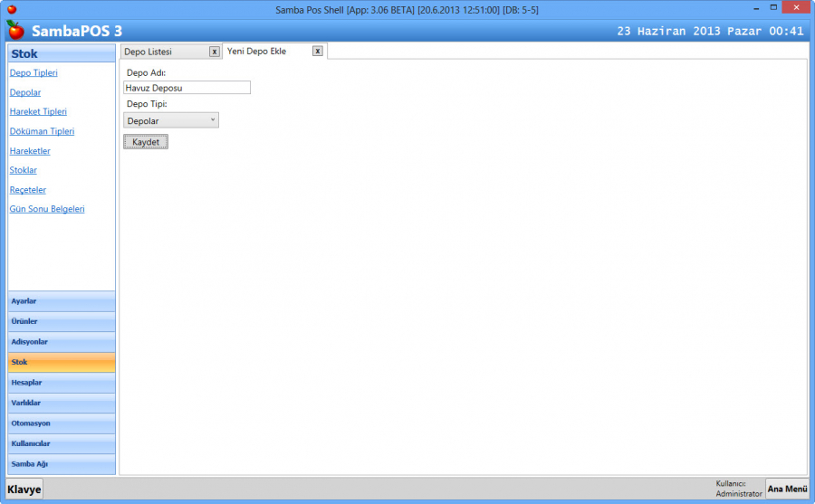This screenshot has width=815, height=504.
Task: Click the Depo Adı text field
Action: point(187,88)
